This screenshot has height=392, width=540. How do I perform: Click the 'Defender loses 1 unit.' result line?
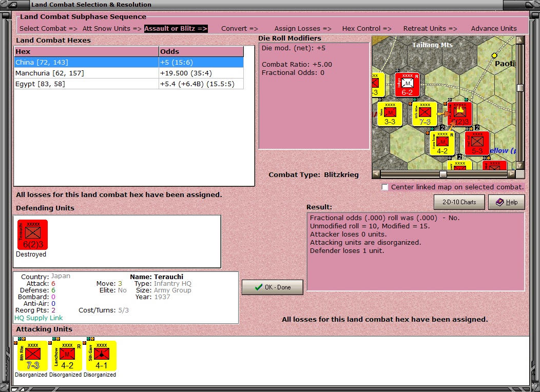pos(347,251)
